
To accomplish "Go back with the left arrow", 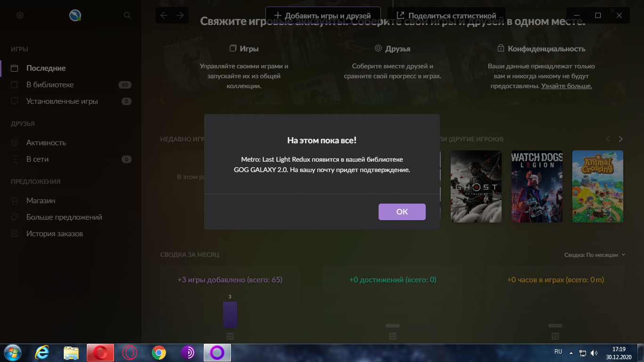I will [164, 15].
